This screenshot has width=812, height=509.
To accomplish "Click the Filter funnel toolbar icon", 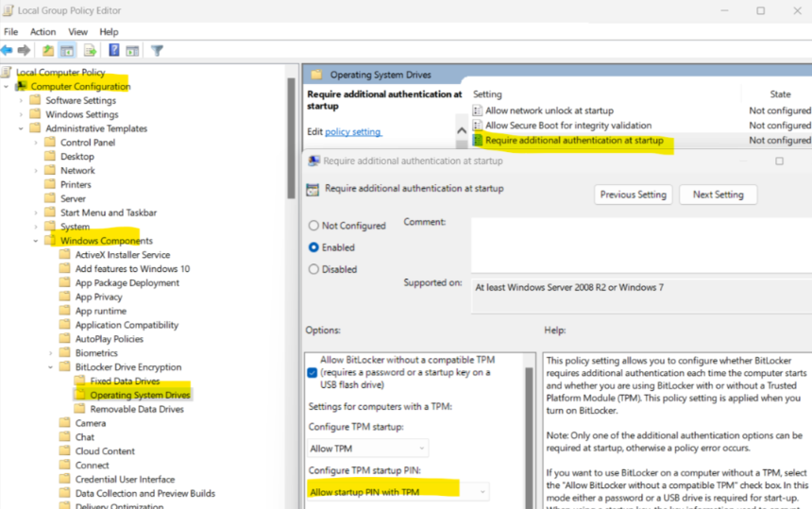I will (157, 50).
